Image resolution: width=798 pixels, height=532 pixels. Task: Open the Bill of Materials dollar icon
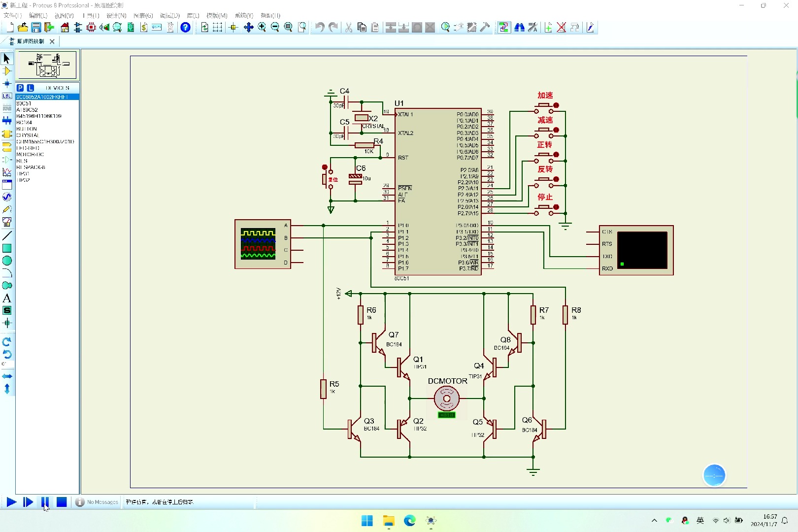pyautogui.click(x=144, y=28)
